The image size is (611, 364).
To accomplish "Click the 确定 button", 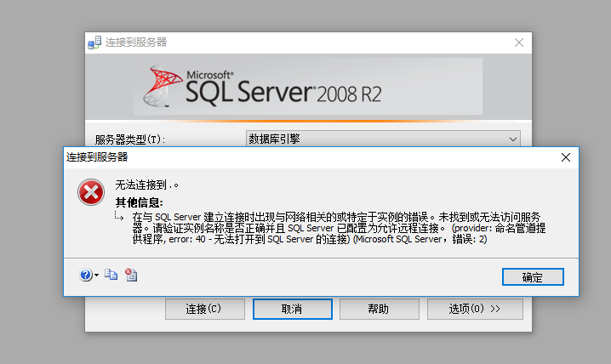I will [x=533, y=277].
